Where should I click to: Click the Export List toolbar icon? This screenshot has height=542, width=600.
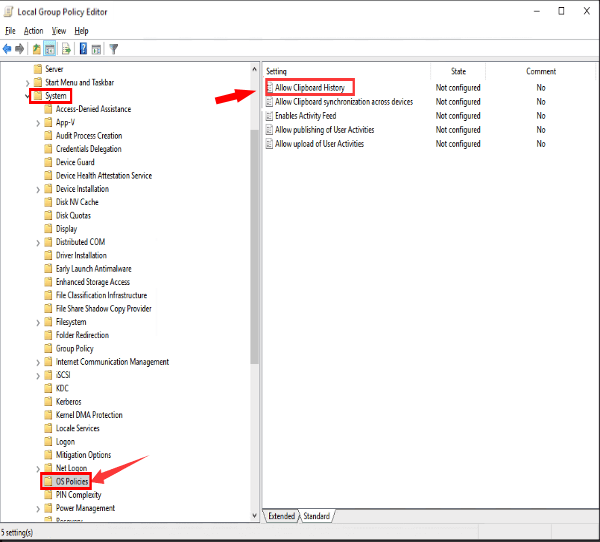tap(67, 49)
